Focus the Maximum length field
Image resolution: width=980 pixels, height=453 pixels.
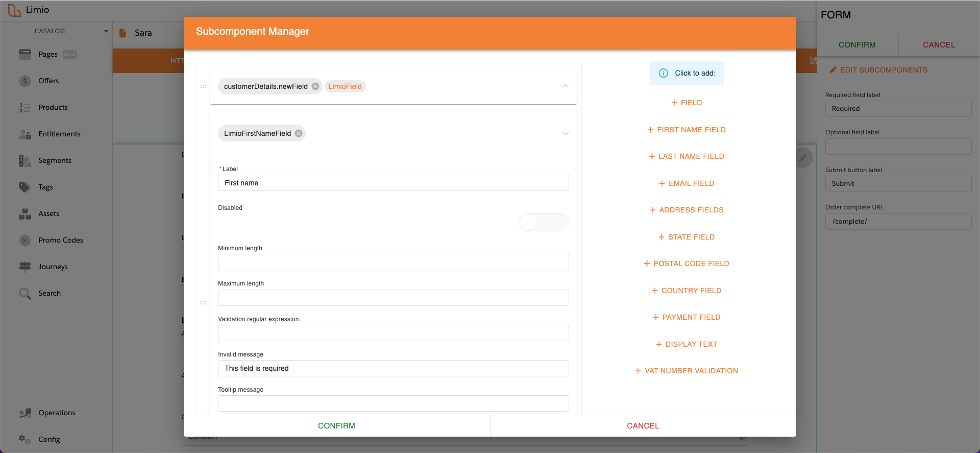(x=393, y=298)
